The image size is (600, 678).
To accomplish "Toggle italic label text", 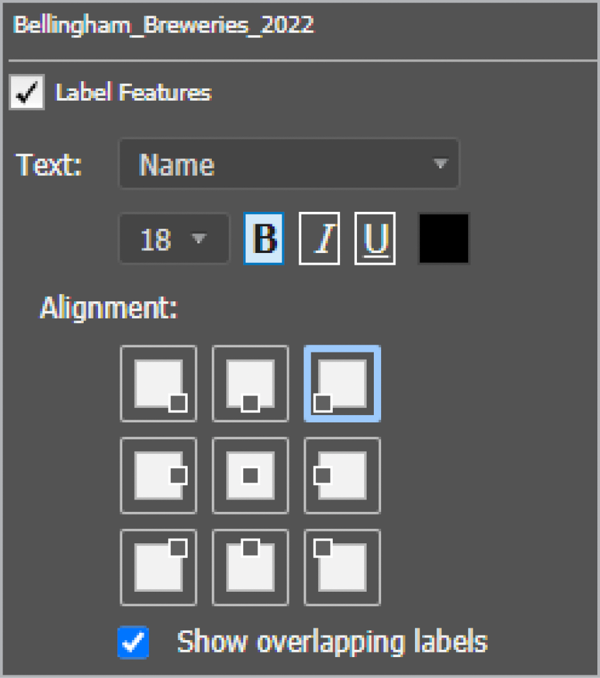I will tap(320, 239).
